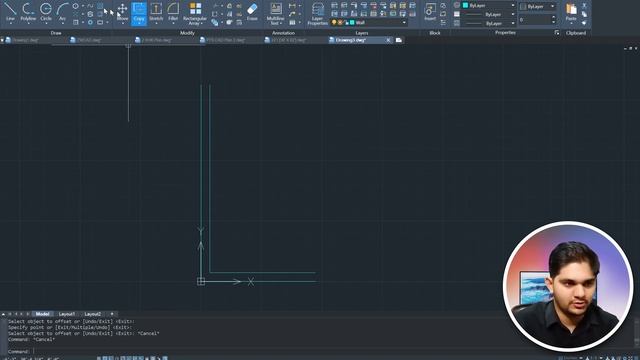Click the cyan color swatch in Properties

(465, 5)
